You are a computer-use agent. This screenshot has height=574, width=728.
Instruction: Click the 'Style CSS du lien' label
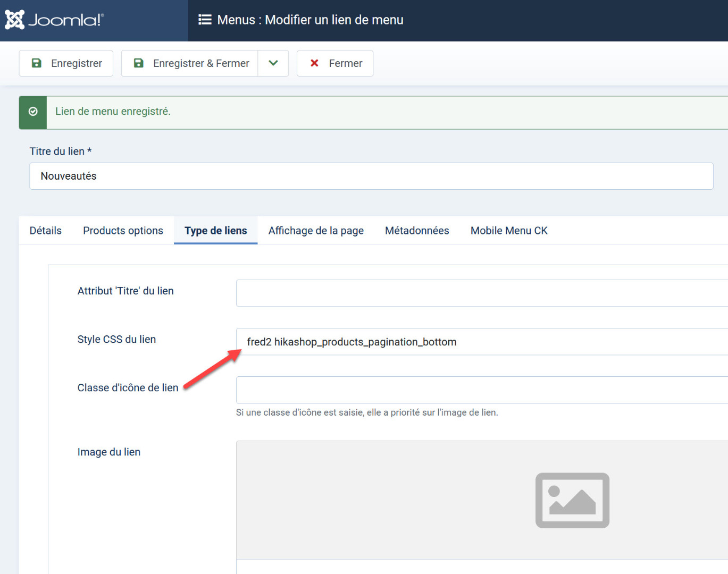[x=116, y=340]
